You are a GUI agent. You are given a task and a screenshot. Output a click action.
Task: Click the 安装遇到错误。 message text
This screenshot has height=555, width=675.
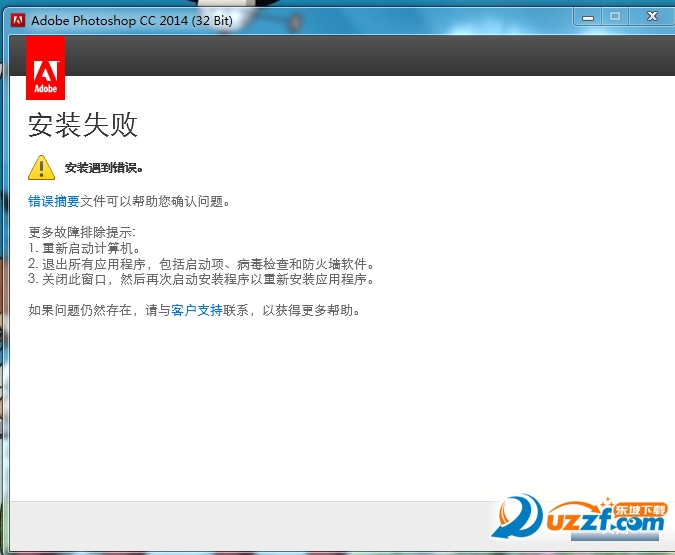pos(104,167)
